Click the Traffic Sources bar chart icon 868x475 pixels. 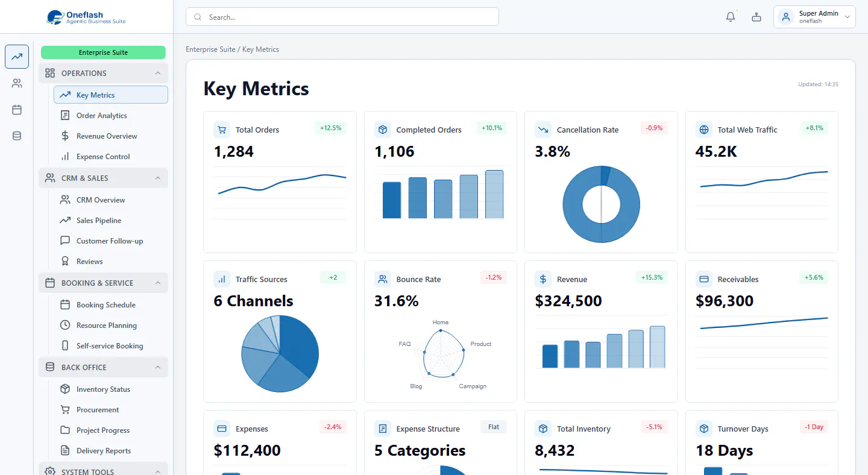tap(222, 279)
